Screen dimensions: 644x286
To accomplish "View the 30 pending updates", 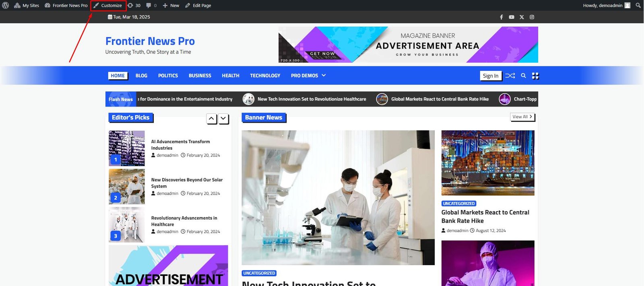I will [134, 5].
